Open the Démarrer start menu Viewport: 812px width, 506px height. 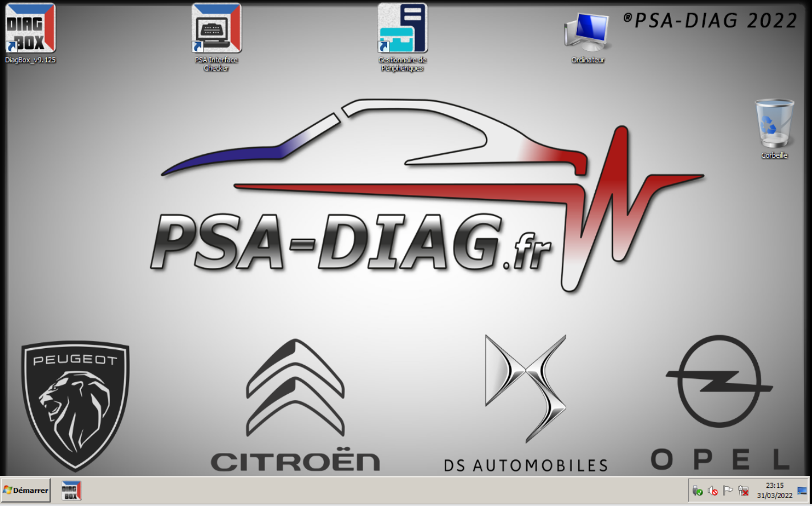point(26,491)
